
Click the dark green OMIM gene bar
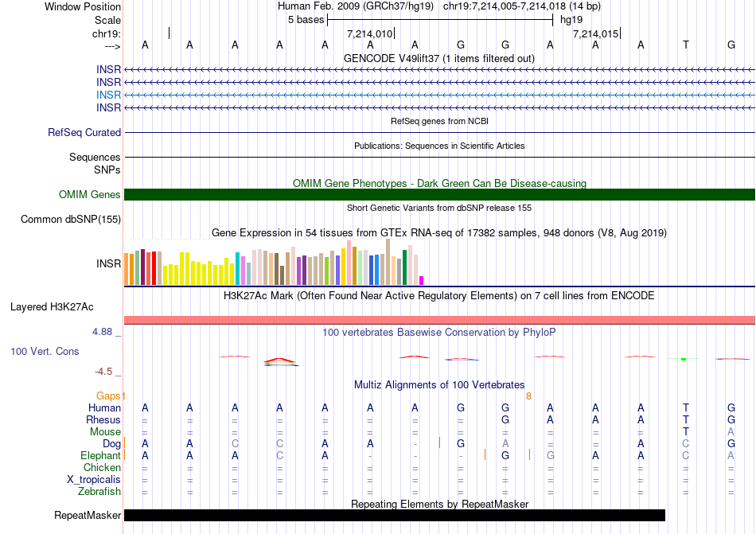(x=439, y=195)
